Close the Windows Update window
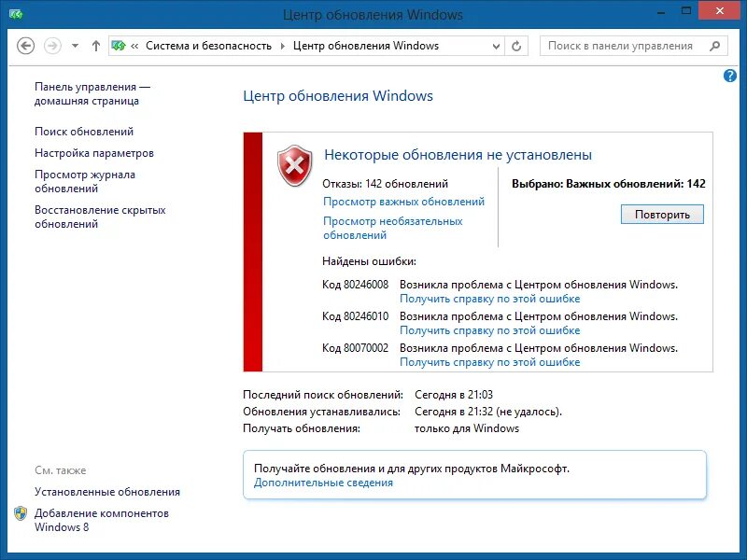The height and width of the screenshot is (560, 747). coord(719,10)
